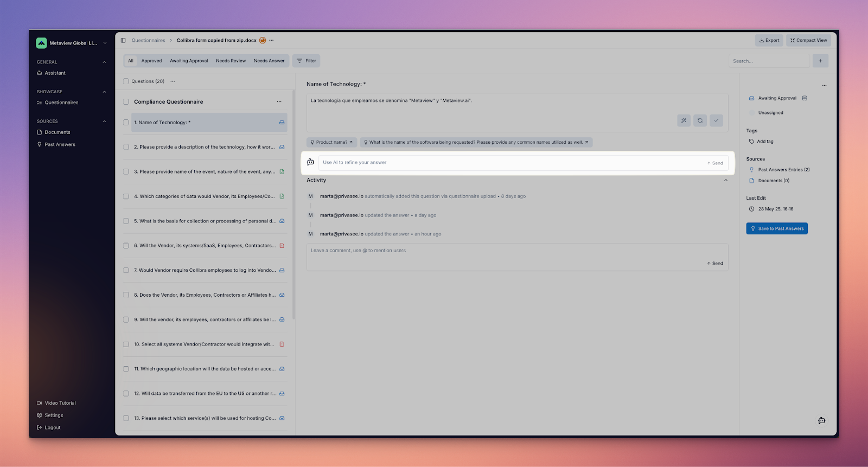Viewport: 868px width, 467px height.
Task: Check the Questions (20) select-all checkbox
Action: [x=126, y=81]
